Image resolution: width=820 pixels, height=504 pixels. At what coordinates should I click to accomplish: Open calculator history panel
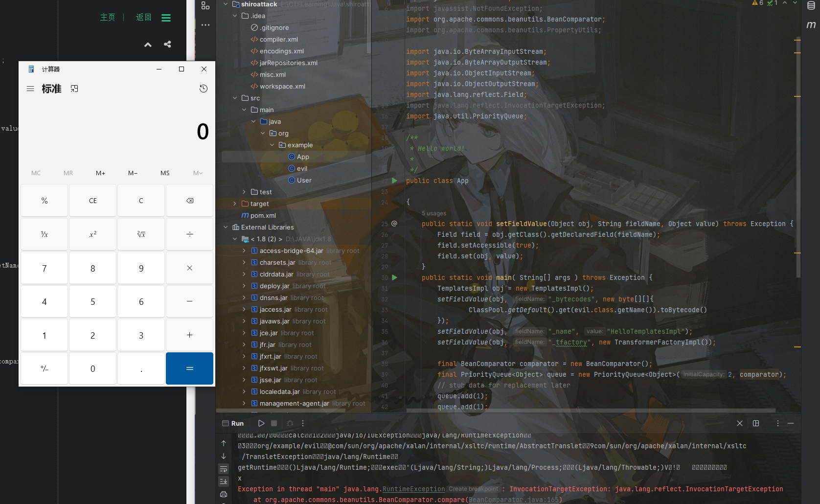pyautogui.click(x=204, y=89)
